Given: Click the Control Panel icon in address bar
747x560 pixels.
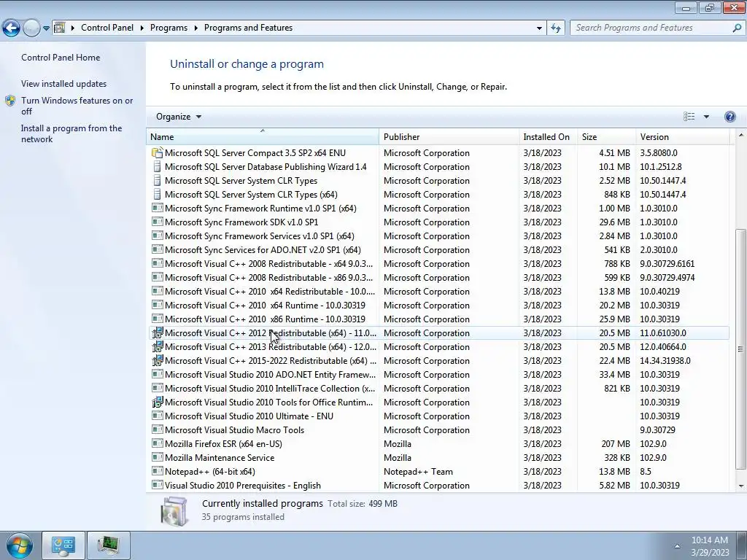Looking at the screenshot, I should point(60,28).
